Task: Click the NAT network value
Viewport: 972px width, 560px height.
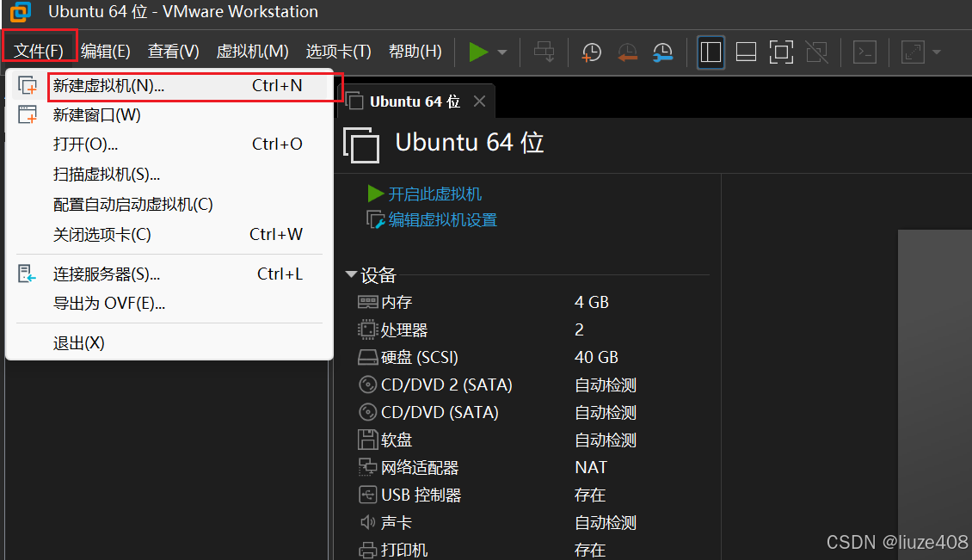Action: pyautogui.click(x=591, y=467)
